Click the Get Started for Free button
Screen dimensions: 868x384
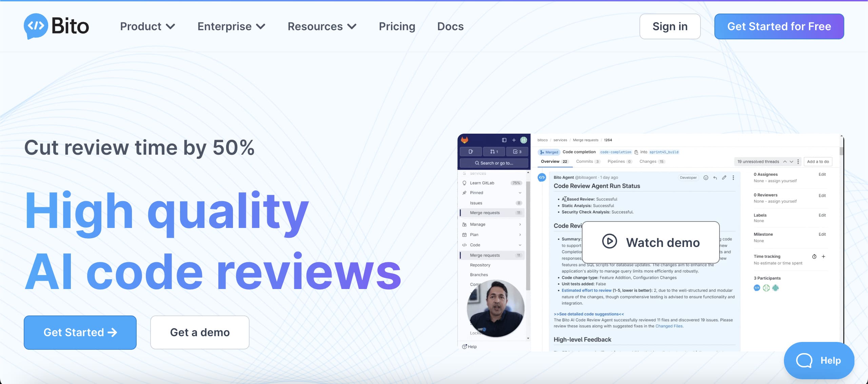tap(779, 26)
